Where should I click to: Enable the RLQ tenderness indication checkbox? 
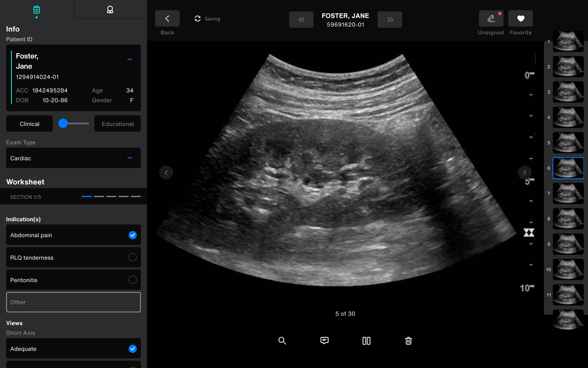pyautogui.click(x=133, y=257)
